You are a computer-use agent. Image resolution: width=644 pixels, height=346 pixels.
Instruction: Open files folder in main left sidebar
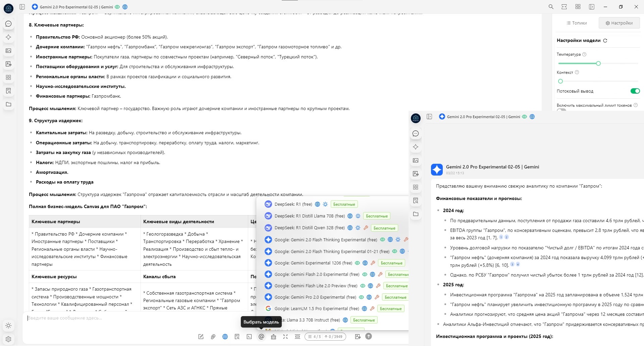9,104
